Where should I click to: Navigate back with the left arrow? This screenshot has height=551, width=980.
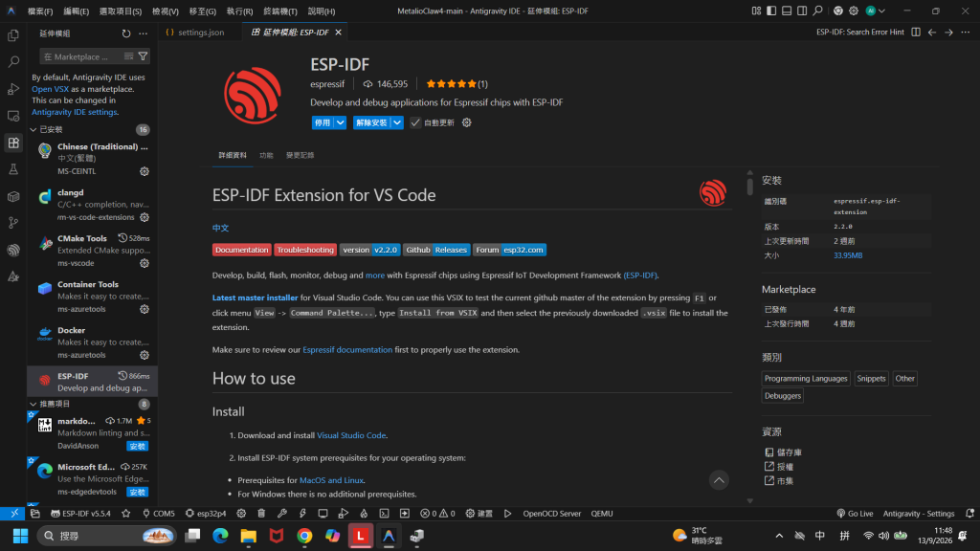click(x=932, y=32)
